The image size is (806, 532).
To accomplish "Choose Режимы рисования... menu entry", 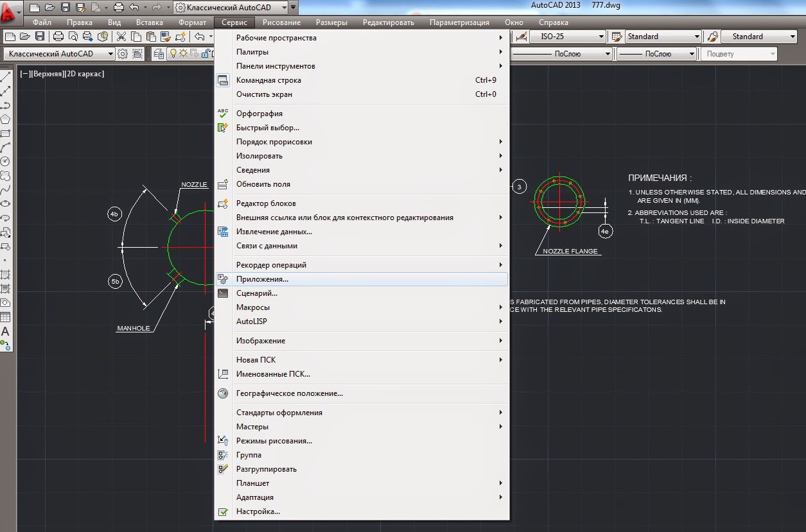I will click(362, 441).
